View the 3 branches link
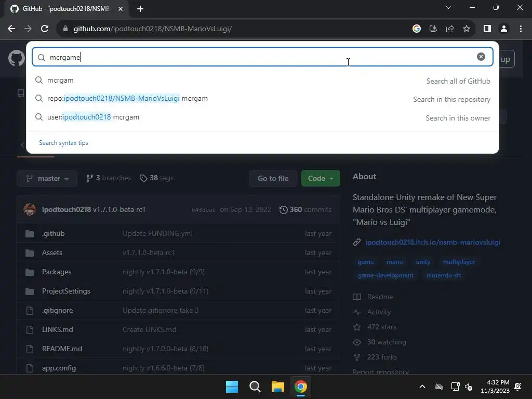Screen dimensions: 532x399 (109, 178)
